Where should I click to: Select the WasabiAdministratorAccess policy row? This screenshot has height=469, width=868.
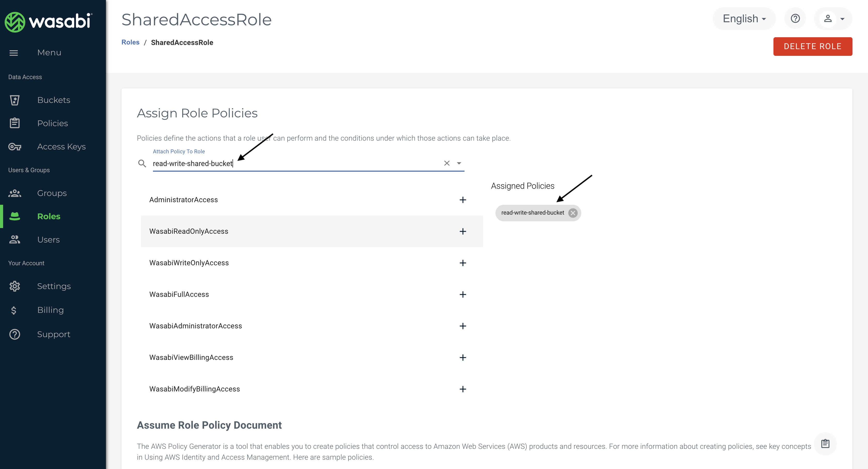pos(312,326)
